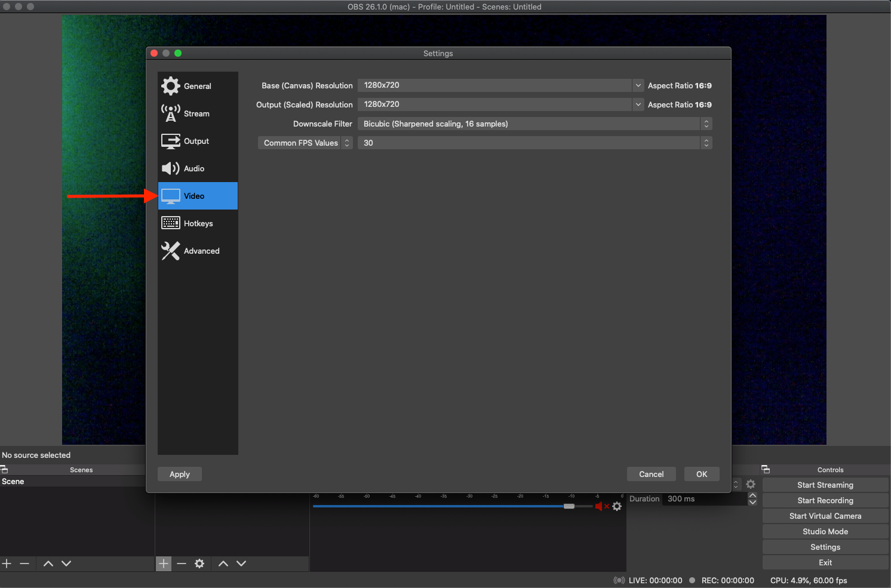Switch to the Stream settings tab
Screen dimensions: 891x588
(x=196, y=113)
